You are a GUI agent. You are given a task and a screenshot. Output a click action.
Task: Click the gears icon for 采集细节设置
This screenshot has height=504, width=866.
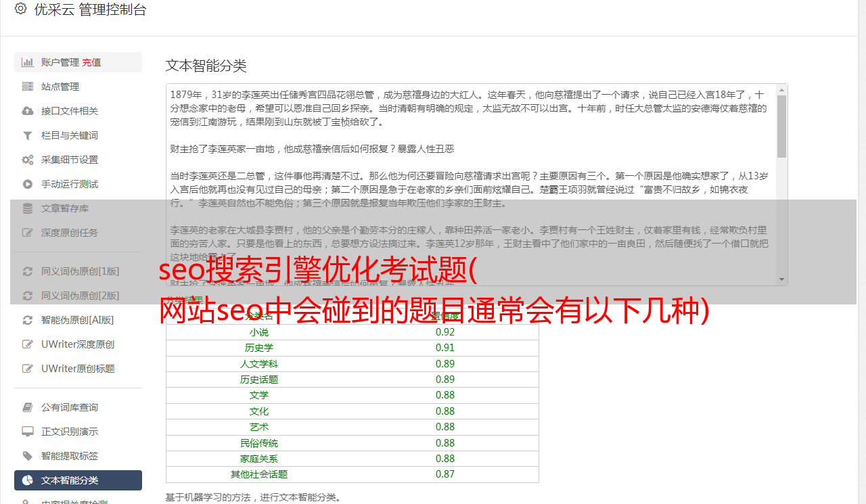28,160
